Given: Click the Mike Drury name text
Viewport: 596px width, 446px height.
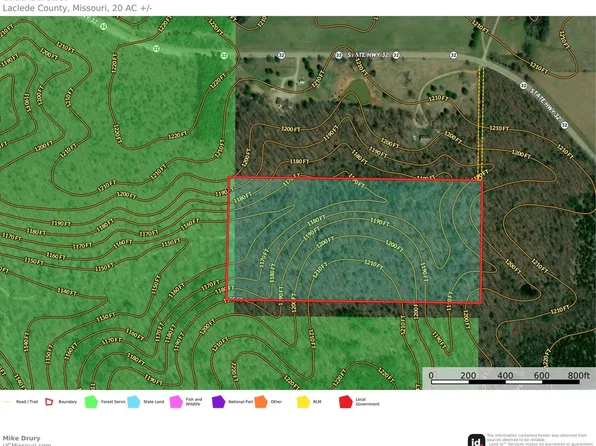Looking at the screenshot, I should pyautogui.click(x=21, y=438).
